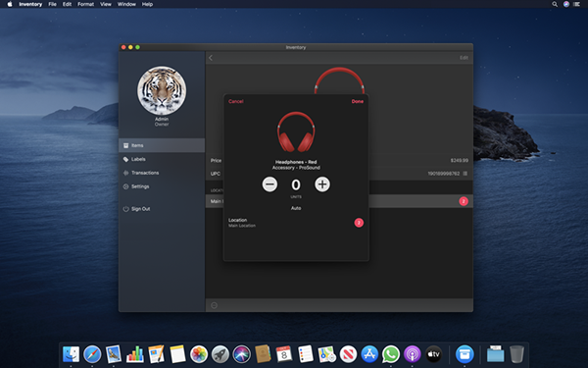Open the Apple menu

[10, 4]
